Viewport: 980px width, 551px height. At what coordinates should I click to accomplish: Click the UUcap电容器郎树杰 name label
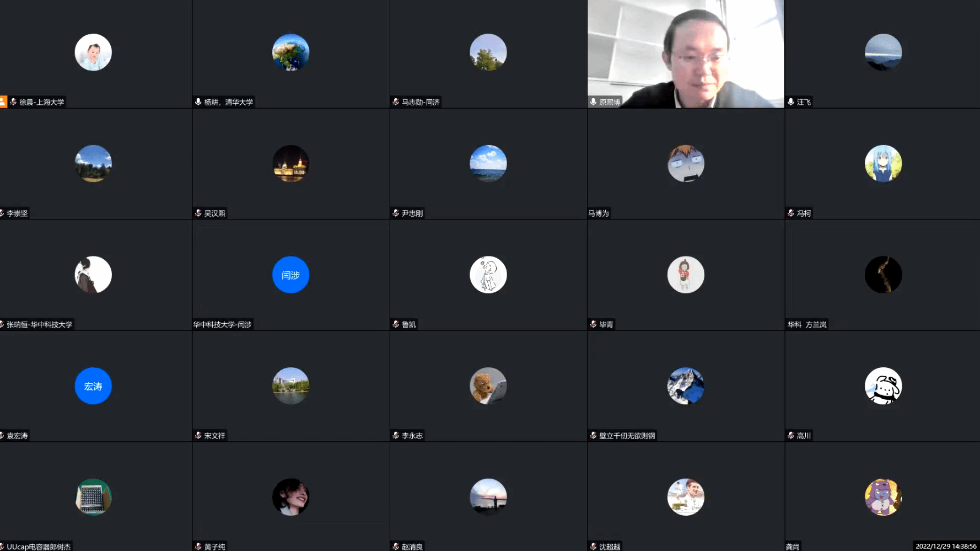[39, 547]
